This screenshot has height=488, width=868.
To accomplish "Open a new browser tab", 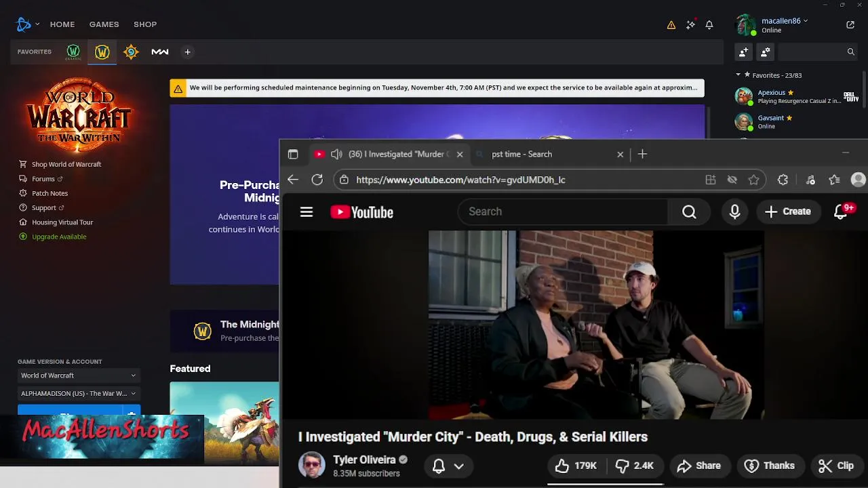I will point(642,154).
